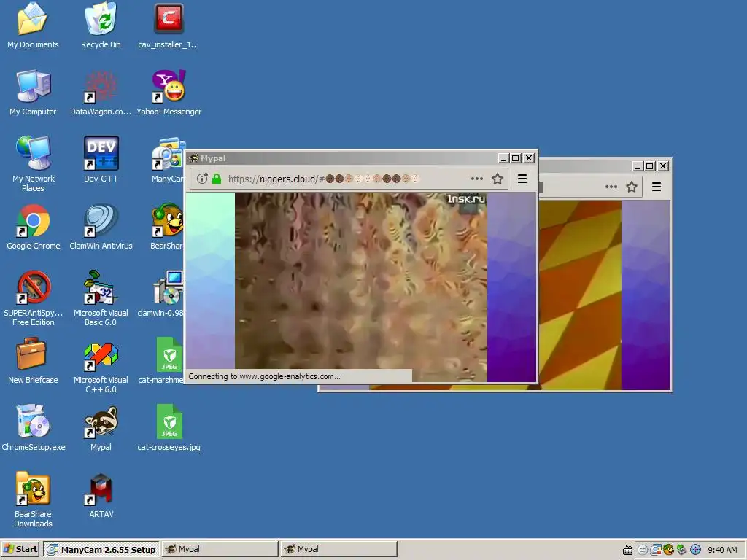Click the Safely Remove Hardware tray icon
The image size is (747, 560).
click(x=682, y=550)
